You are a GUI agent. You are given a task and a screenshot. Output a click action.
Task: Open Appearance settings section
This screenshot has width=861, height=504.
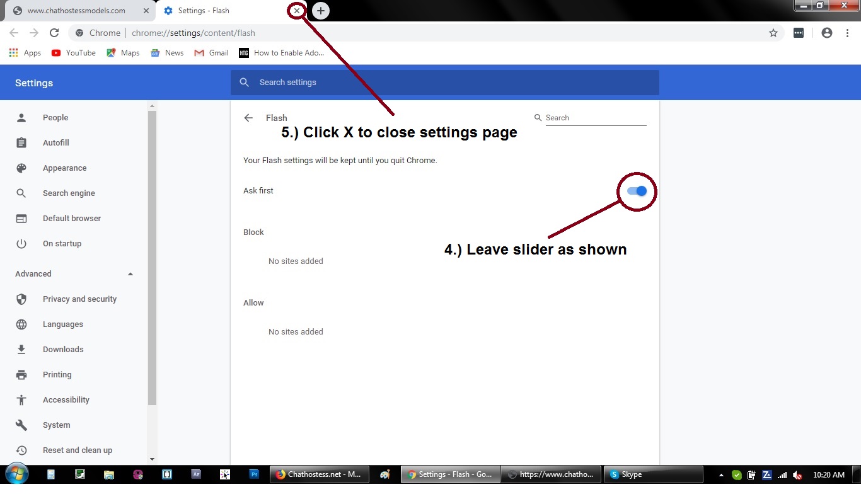coord(64,168)
